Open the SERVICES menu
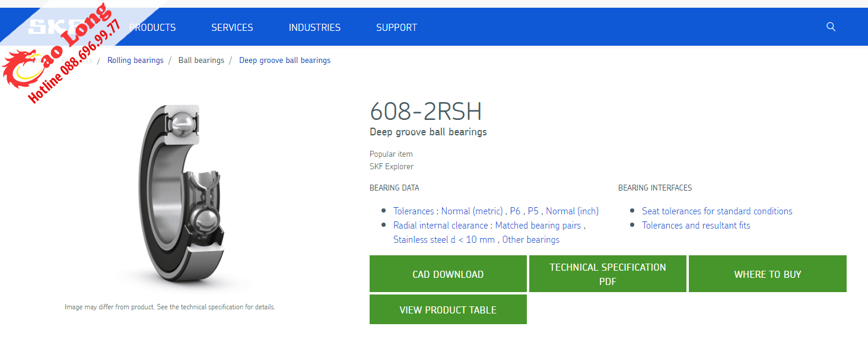 point(232,27)
